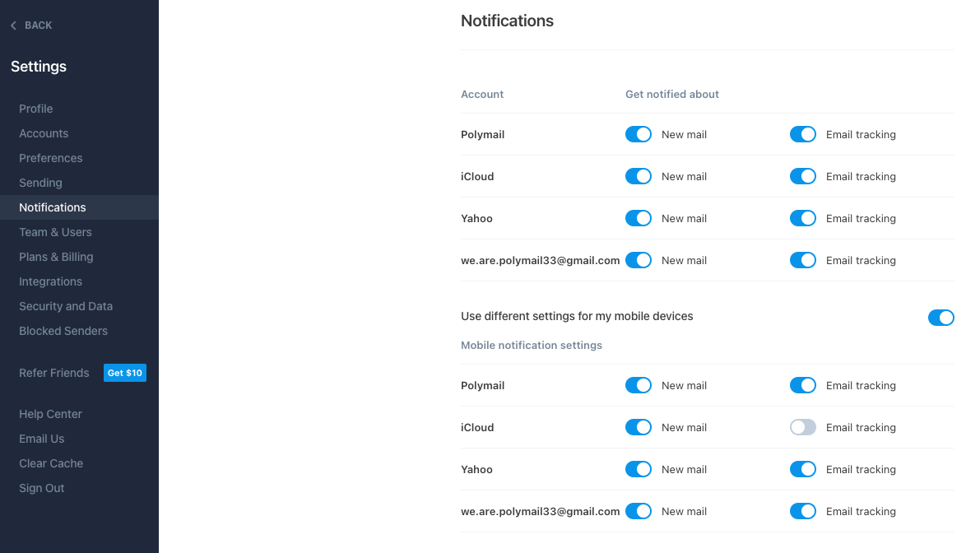Toggle Polymail mobile New mail notifications

point(639,385)
